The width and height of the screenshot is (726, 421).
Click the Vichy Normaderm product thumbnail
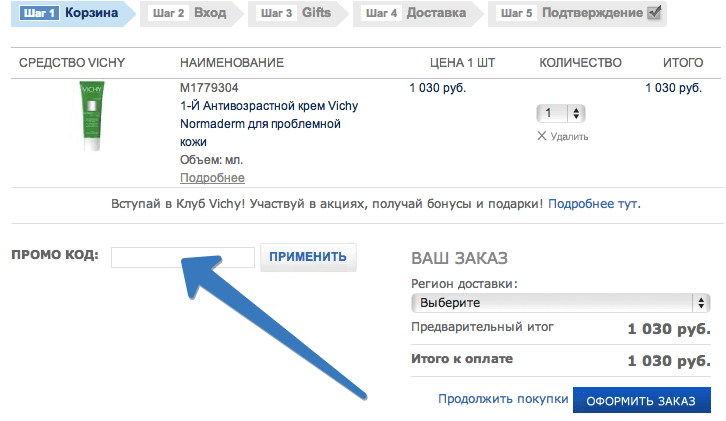[x=91, y=116]
